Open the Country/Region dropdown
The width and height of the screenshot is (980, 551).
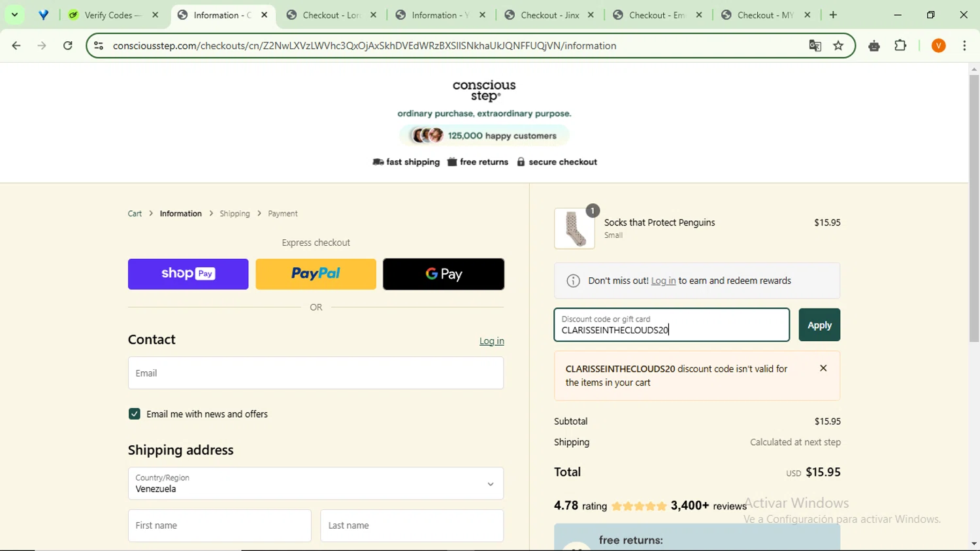[x=316, y=484]
